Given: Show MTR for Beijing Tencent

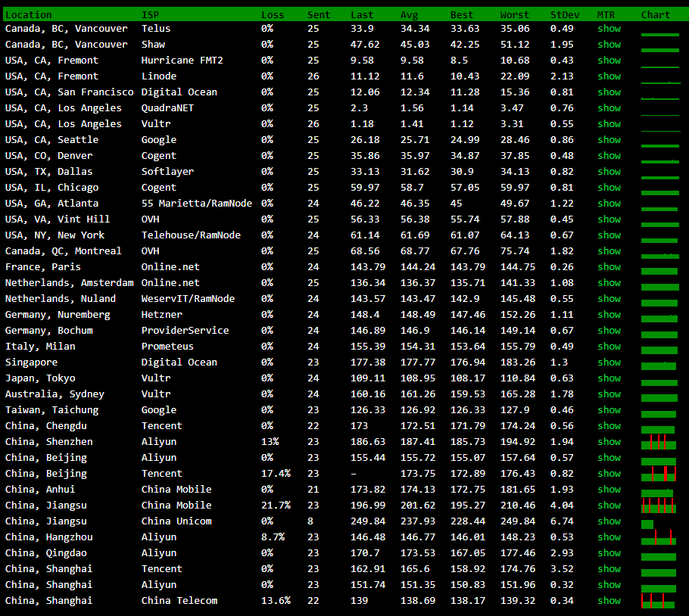Looking at the screenshot, I should [609, 473].
